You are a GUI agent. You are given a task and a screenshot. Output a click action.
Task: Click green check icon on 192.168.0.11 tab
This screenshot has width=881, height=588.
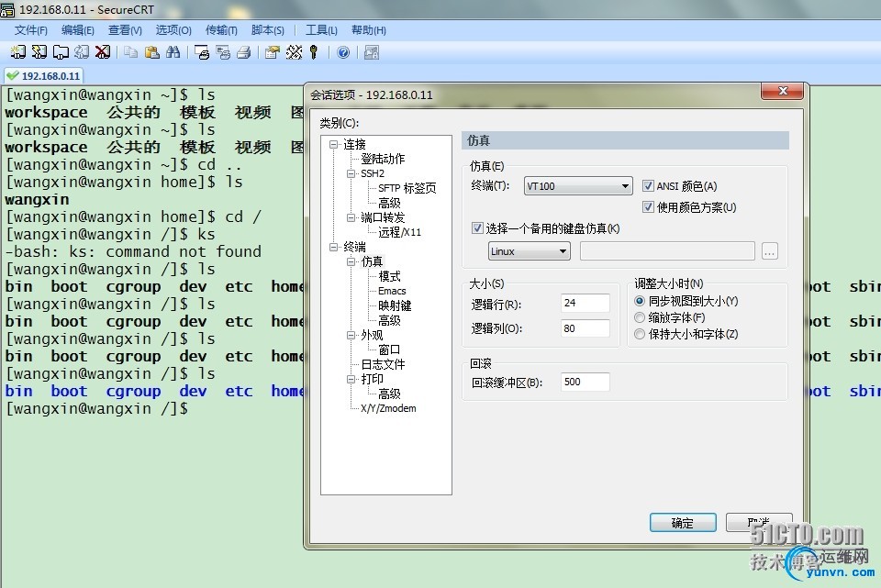point(12,75)
